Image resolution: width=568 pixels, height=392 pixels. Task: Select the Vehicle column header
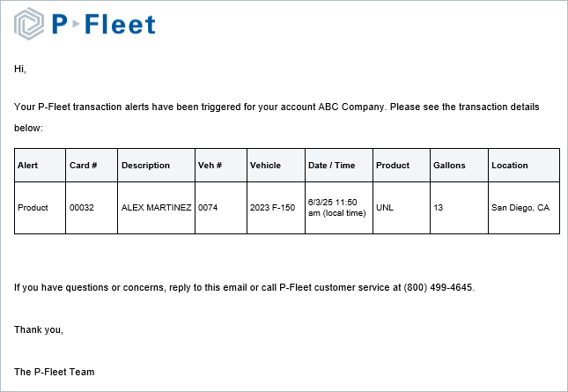pyautogui.click(x=265, y=166)
